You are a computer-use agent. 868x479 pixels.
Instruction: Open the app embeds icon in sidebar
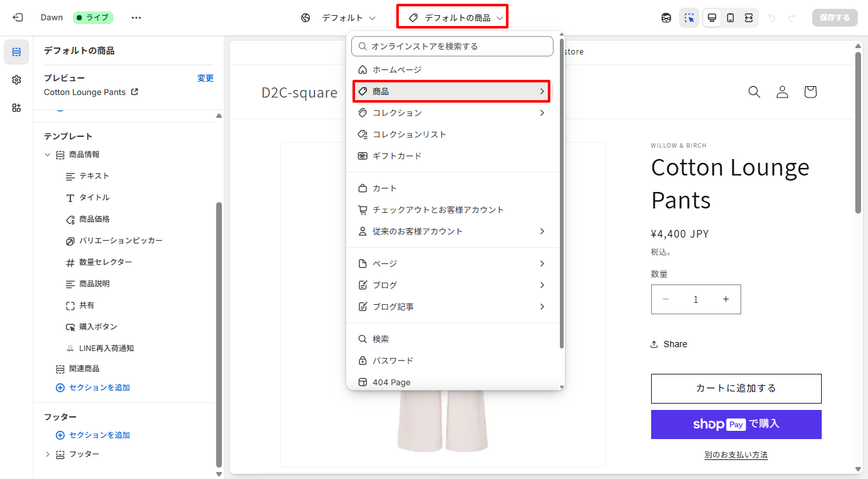tap(16, 108)
